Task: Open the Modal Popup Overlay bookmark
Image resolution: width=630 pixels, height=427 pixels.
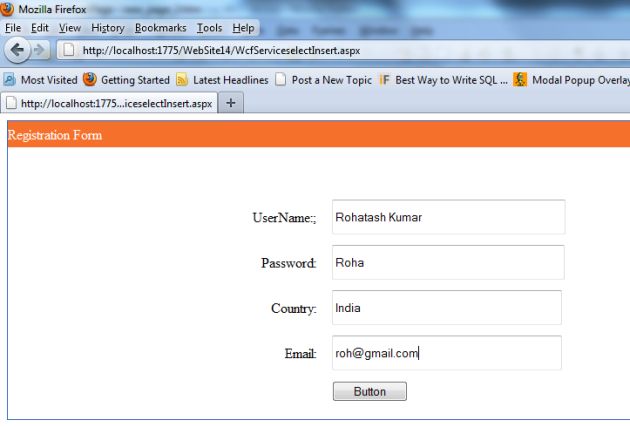Action: point(572,80)
